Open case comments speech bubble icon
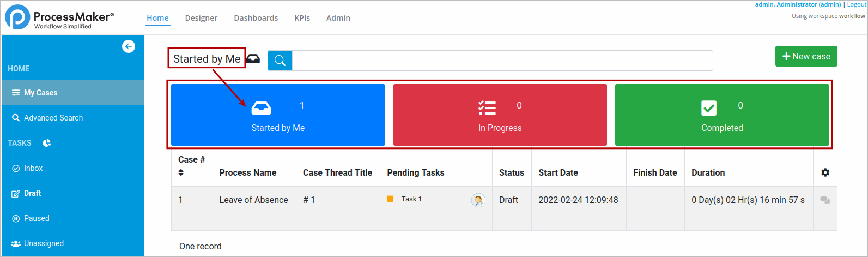 coord(825,200)
